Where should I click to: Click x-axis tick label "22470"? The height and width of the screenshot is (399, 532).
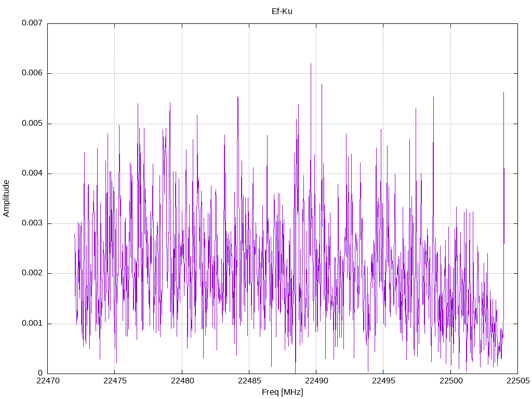48,381
